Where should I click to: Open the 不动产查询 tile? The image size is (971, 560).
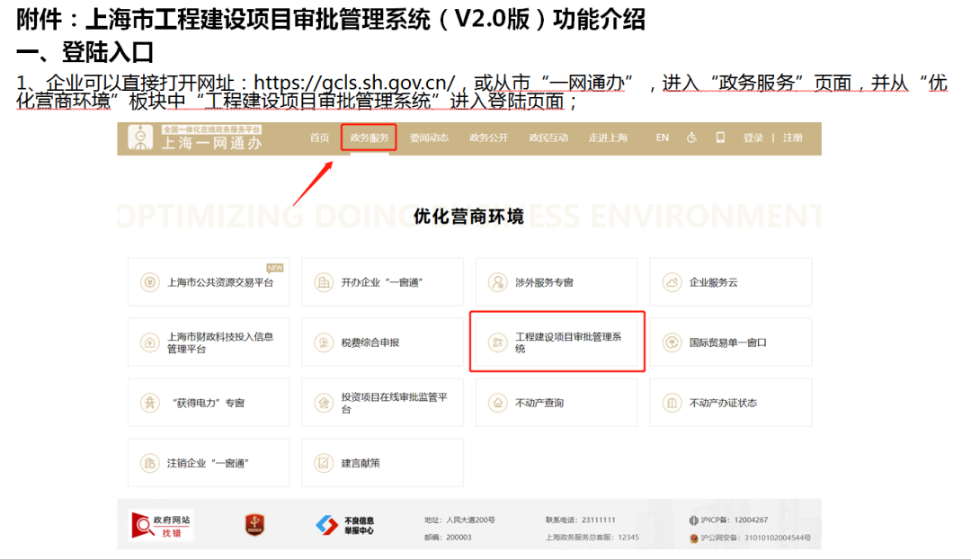(557, 403)
